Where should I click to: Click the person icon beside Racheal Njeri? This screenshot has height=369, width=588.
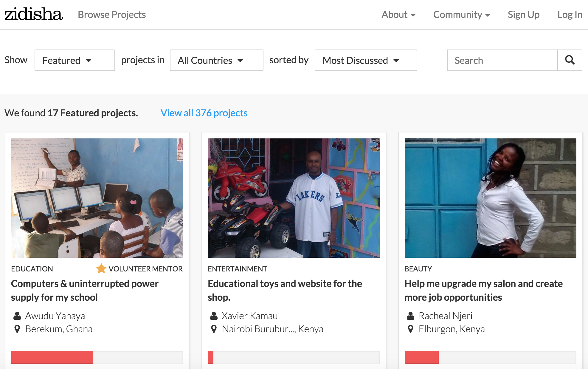tap(410, 316)
